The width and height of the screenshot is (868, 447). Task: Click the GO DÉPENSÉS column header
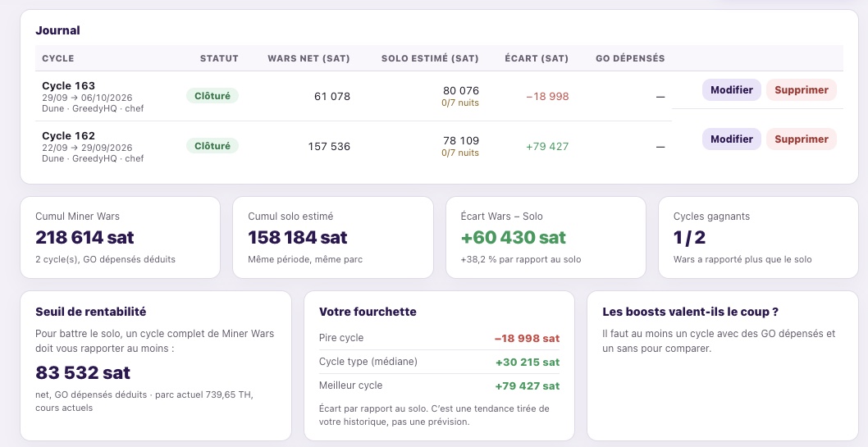point(630,58)
